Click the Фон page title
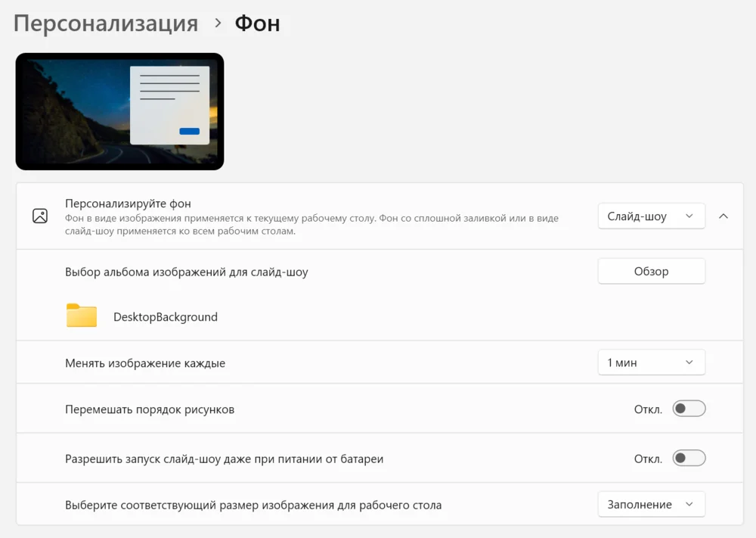The height and width of the screenshot is (538, 756). [x=258, y=23]
